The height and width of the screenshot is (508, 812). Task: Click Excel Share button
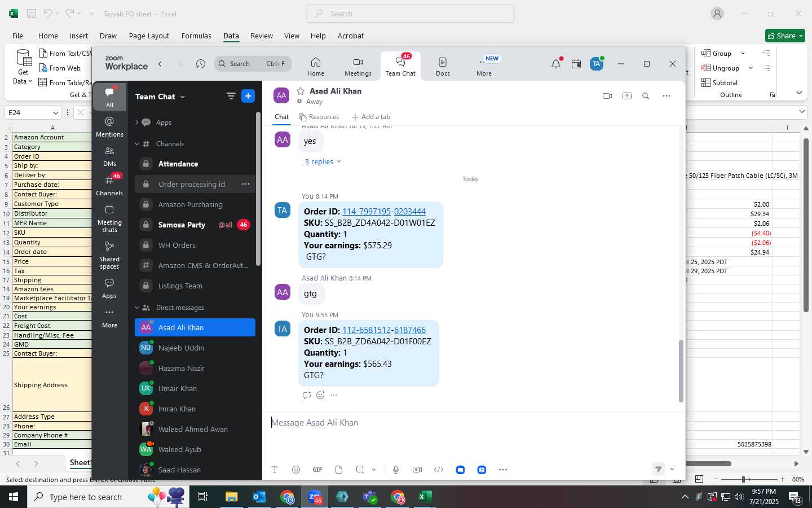pyautogui.click(x=785, y=36)
